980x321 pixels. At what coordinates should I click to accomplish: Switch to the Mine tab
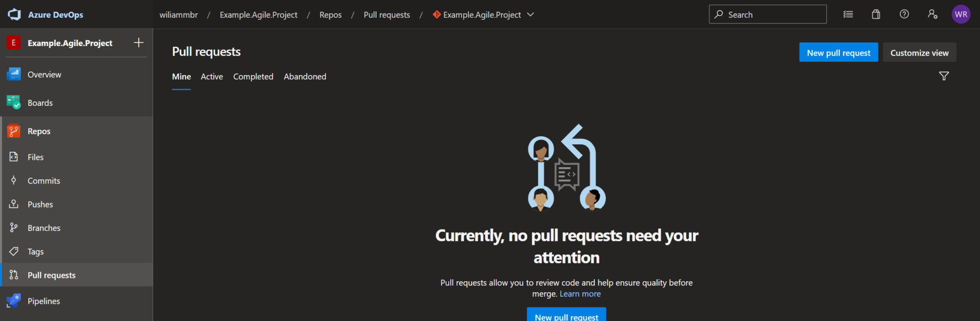point(181,77)
